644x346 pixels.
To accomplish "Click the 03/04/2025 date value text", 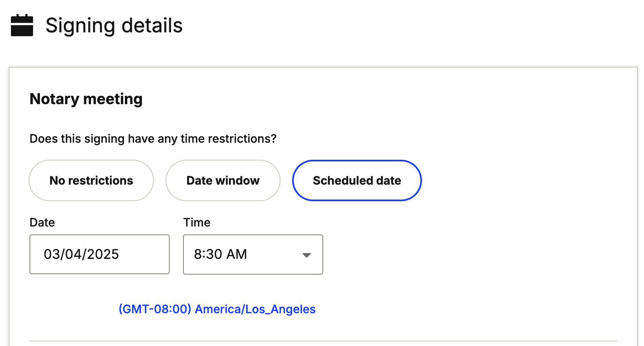I will (x=81, y=254).
